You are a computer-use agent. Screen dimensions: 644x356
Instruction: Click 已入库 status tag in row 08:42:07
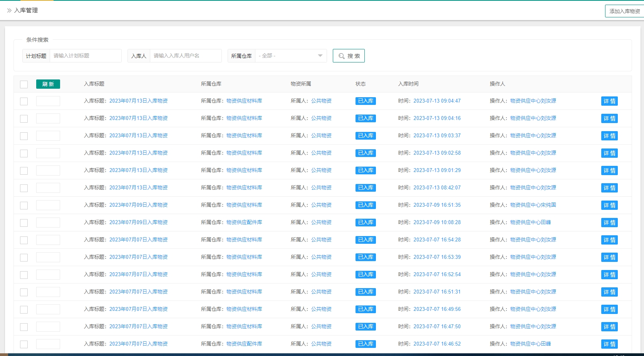tap(366, 188)
